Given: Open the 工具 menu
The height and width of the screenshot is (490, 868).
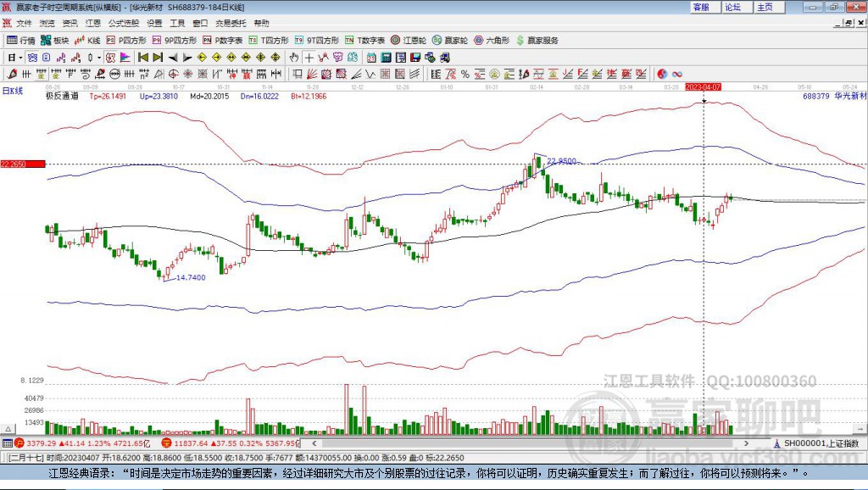Looking at the screenshot, I should pos(177,23).
